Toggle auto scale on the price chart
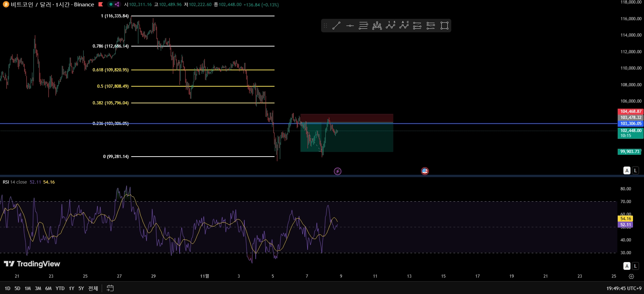The width and height of the screenshot is (644, 294). click(x=627, y=170)
